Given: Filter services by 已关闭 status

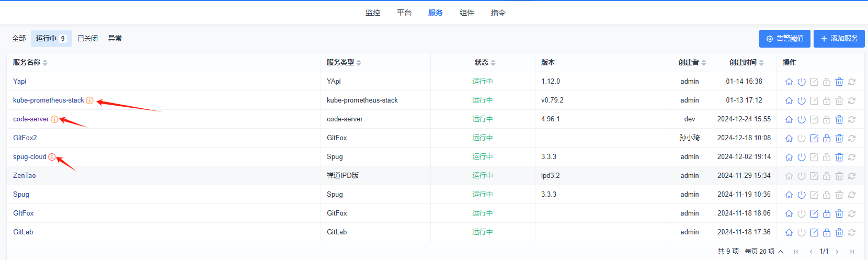Looking at the screenshot, I should click(x=87, y=38).
